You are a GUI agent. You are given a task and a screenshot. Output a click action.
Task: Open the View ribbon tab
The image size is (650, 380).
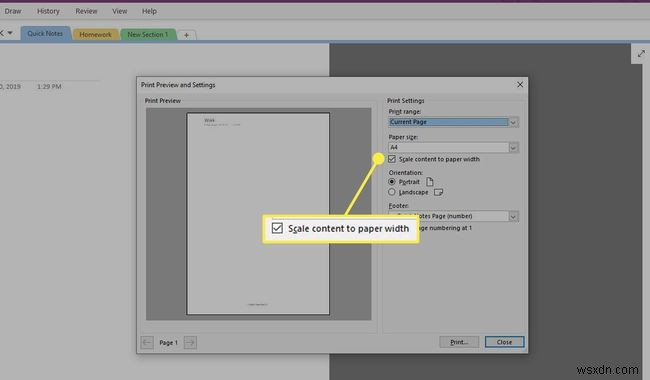coord(119,11)
